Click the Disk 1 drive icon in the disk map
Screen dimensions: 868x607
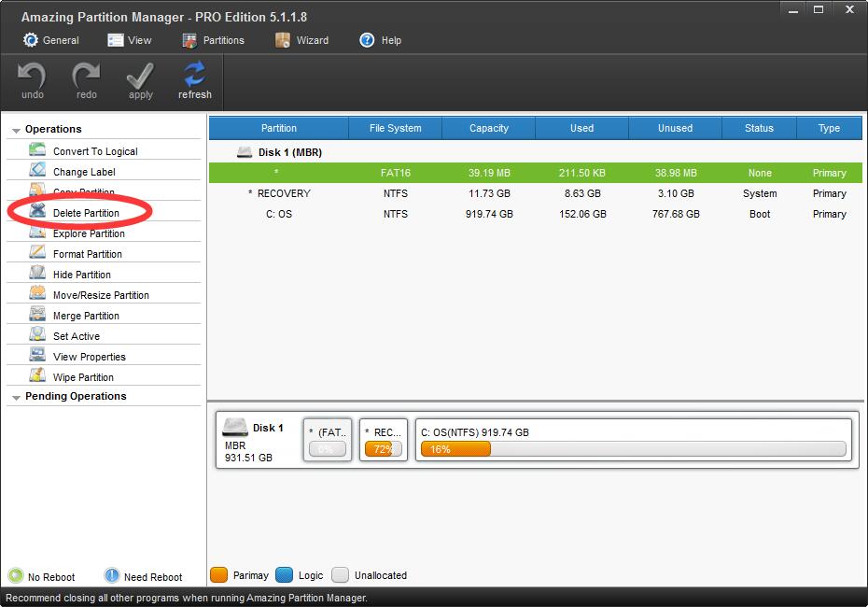(x=234, y=427)
